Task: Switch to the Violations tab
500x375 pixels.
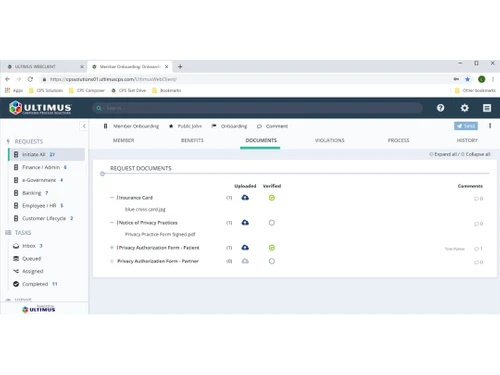Action: click(330, 140)
